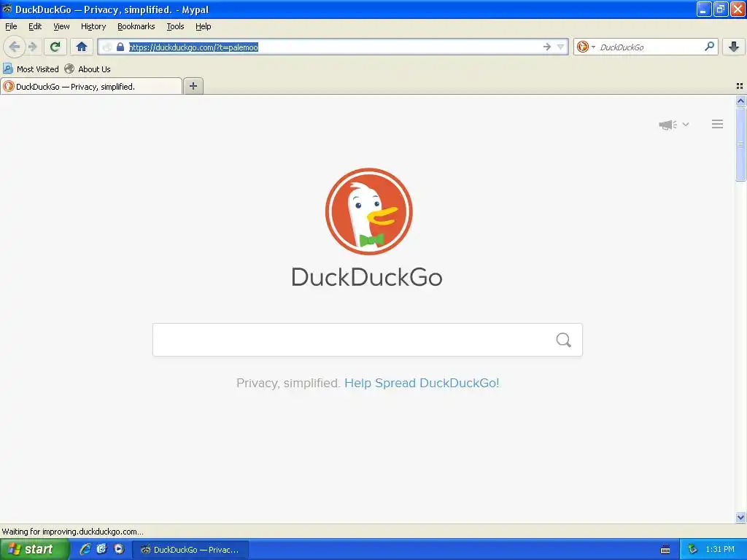Open the Edit menu
Image resolution: width=747 pixels, height=560 pixels.
(35, 26)
